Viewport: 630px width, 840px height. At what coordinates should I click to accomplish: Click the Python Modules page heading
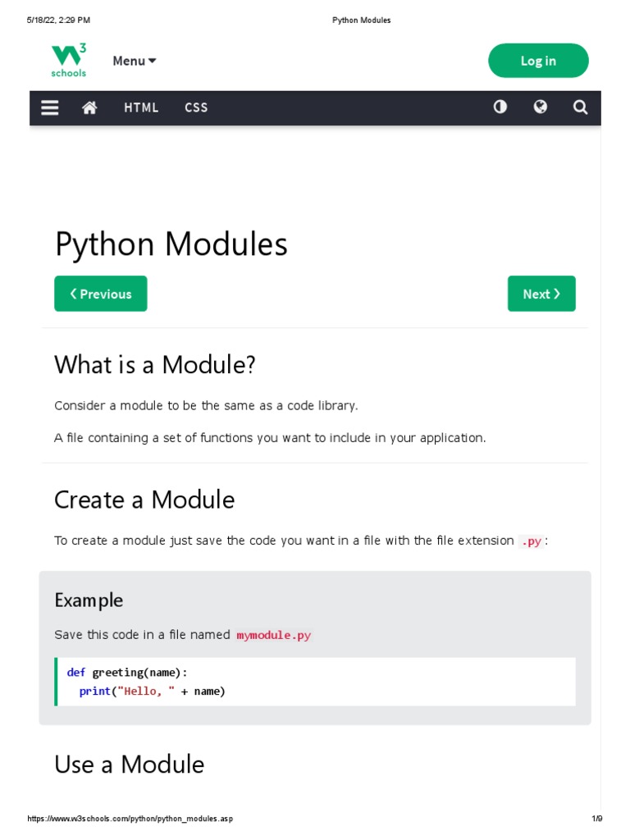click(171, 244)
